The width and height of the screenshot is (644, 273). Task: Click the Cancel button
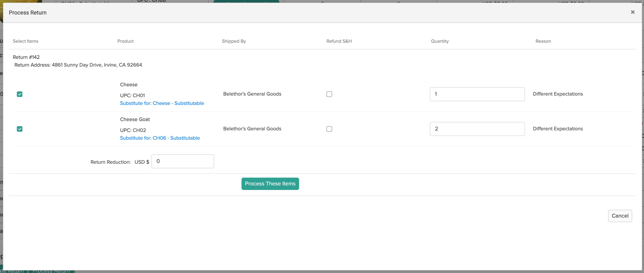coord(620,216)
